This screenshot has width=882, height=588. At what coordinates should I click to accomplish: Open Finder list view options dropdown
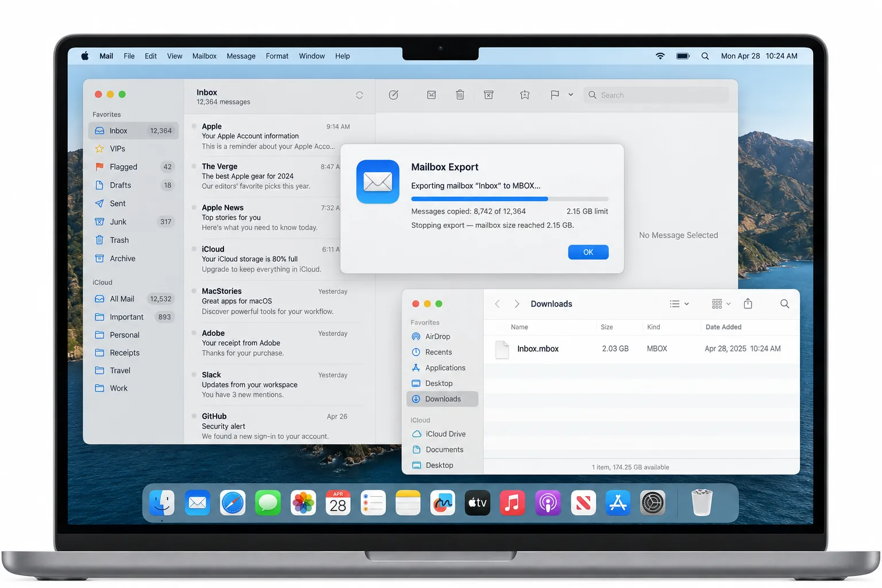[679, 304]
